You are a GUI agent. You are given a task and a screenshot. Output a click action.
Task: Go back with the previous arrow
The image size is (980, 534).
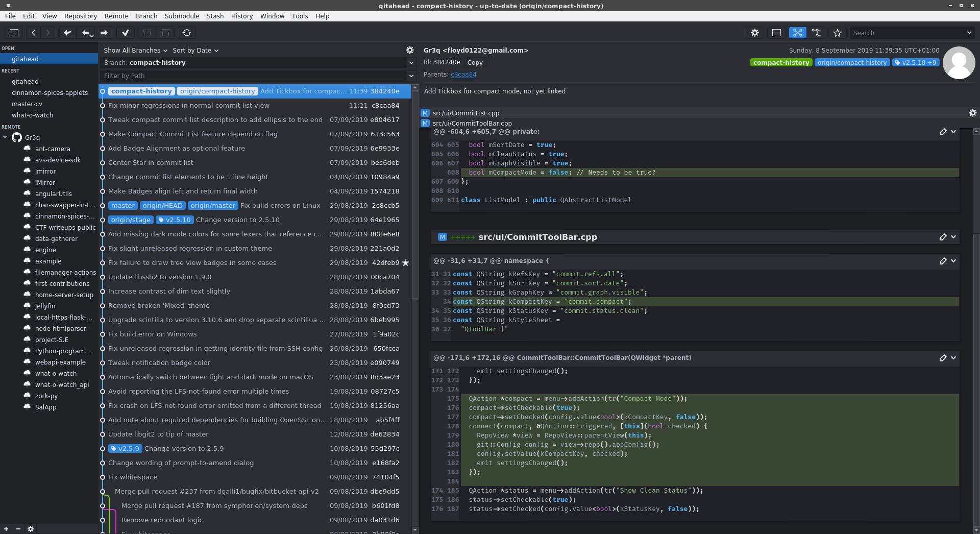pos(34,33)
